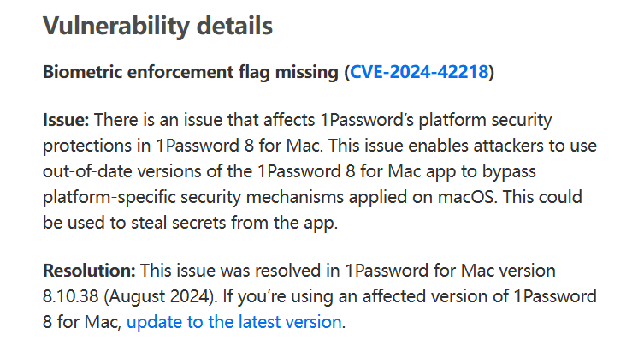Click the phrase 'This could' near macOS
Screen dimensions: 644x340
tap(542, 196)
